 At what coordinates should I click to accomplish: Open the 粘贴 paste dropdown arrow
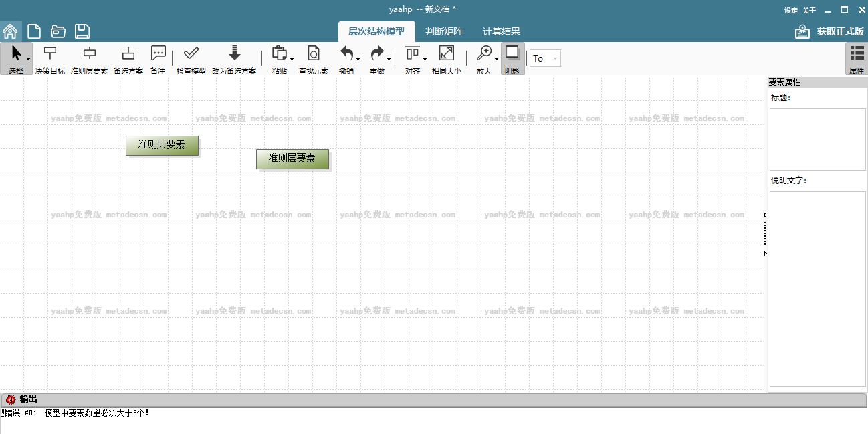tap(292, 60)
